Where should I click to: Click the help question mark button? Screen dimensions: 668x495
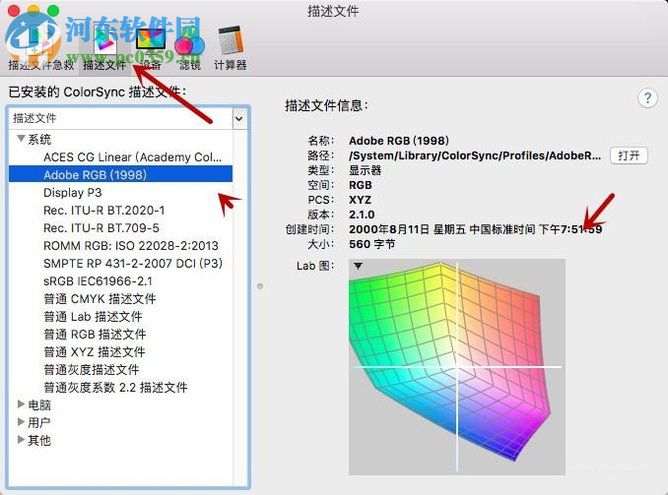click(x=648, y=98)
